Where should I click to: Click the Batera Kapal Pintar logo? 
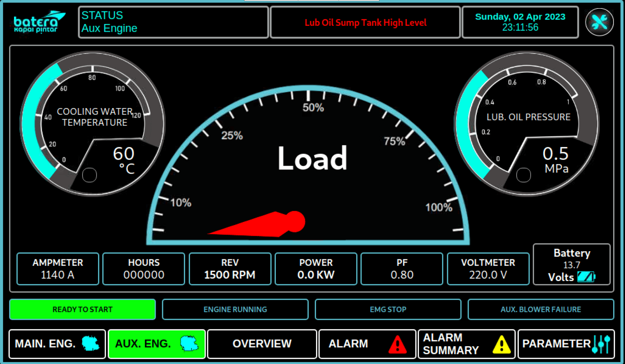[39, 22]
